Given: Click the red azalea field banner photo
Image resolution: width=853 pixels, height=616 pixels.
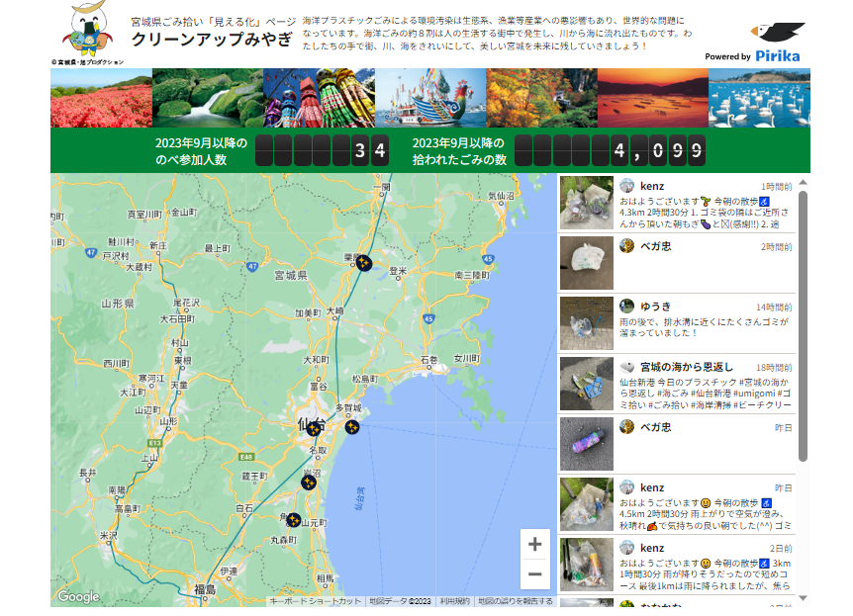Looking at the screenshot, I should coord(101,98).
